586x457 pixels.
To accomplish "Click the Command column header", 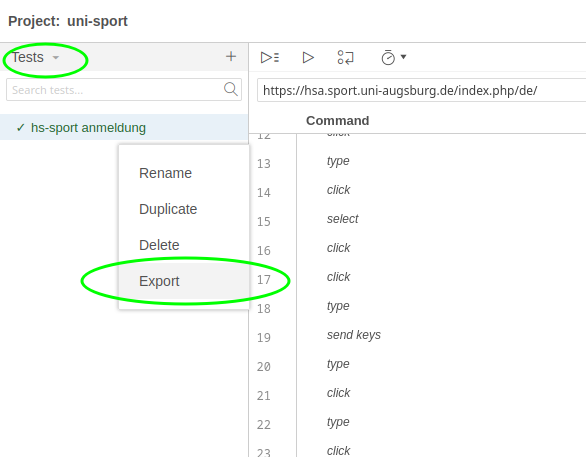I will pos(337,121).
